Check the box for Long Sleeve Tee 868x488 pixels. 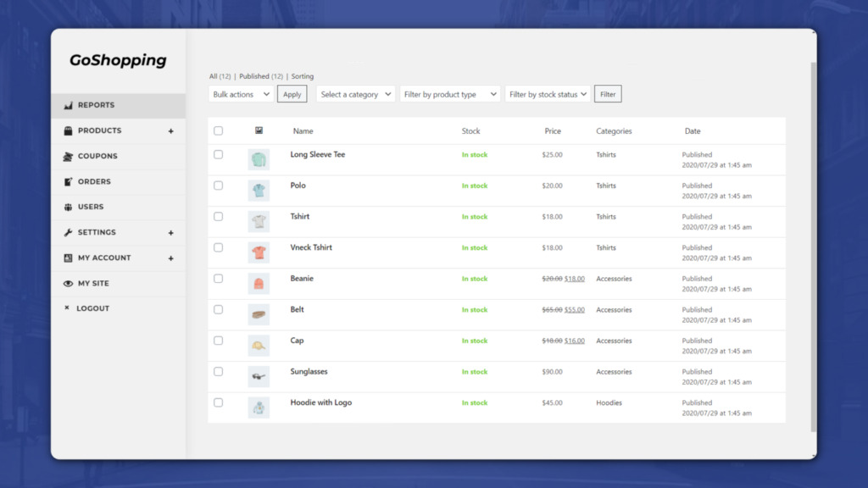[x=218, y=154]
